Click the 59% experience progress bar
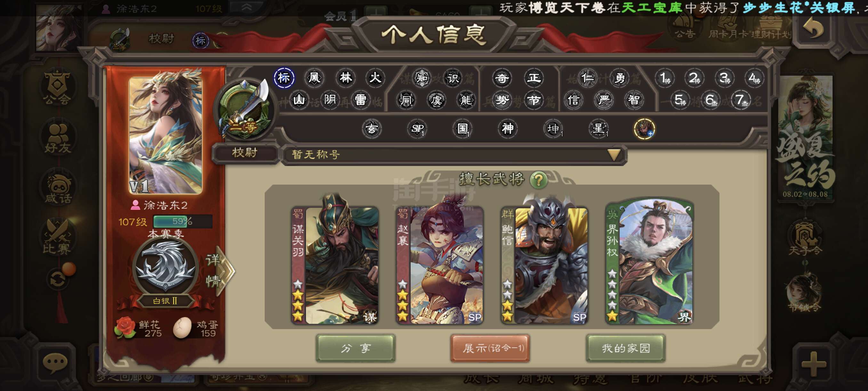The image size is (868, 391). click(183, 221)
